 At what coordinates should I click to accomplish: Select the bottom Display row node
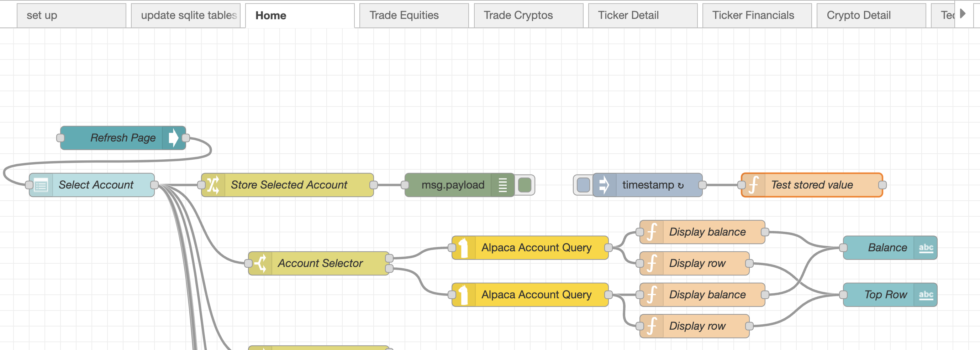(697, 326)
